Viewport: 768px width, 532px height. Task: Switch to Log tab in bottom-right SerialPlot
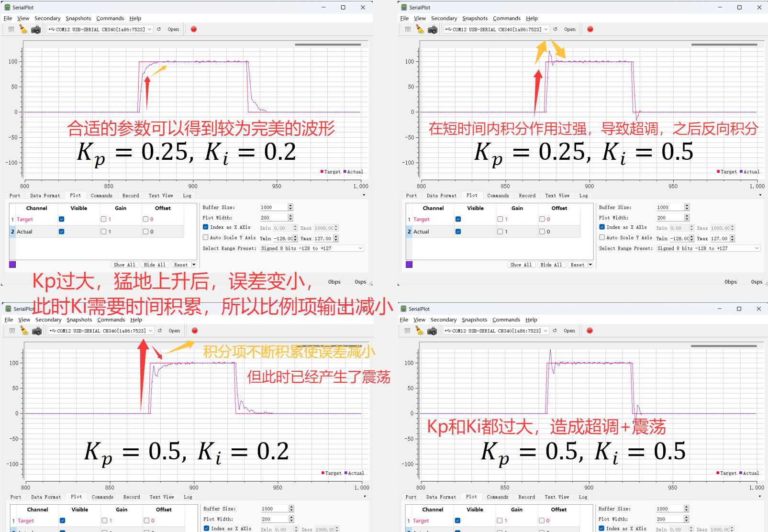[583, 497]
